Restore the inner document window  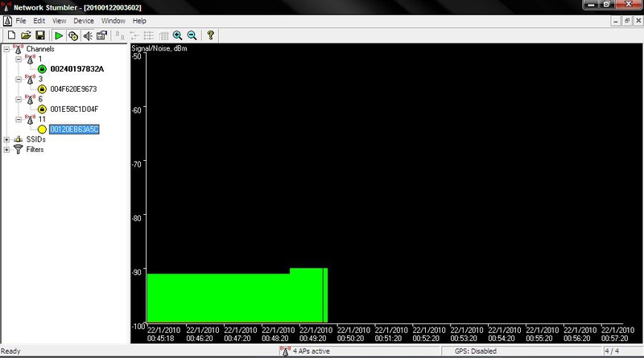point(627,21)
